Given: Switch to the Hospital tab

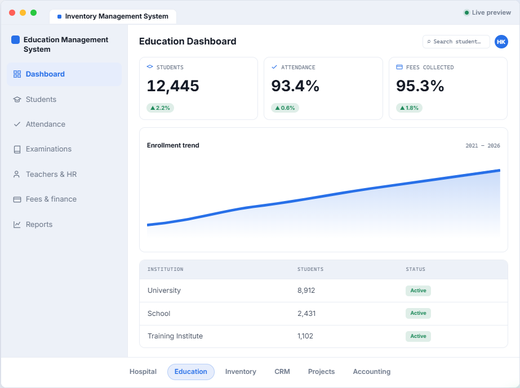Looking at the screenshot, I should point(143,371).
